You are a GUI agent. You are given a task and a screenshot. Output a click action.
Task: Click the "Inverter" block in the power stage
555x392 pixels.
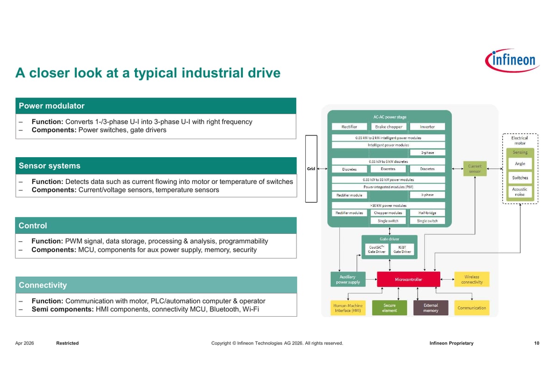427,127
